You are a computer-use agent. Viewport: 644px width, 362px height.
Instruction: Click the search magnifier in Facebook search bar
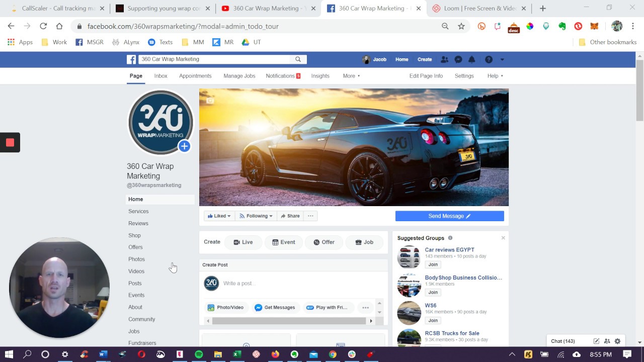[298, 59]
